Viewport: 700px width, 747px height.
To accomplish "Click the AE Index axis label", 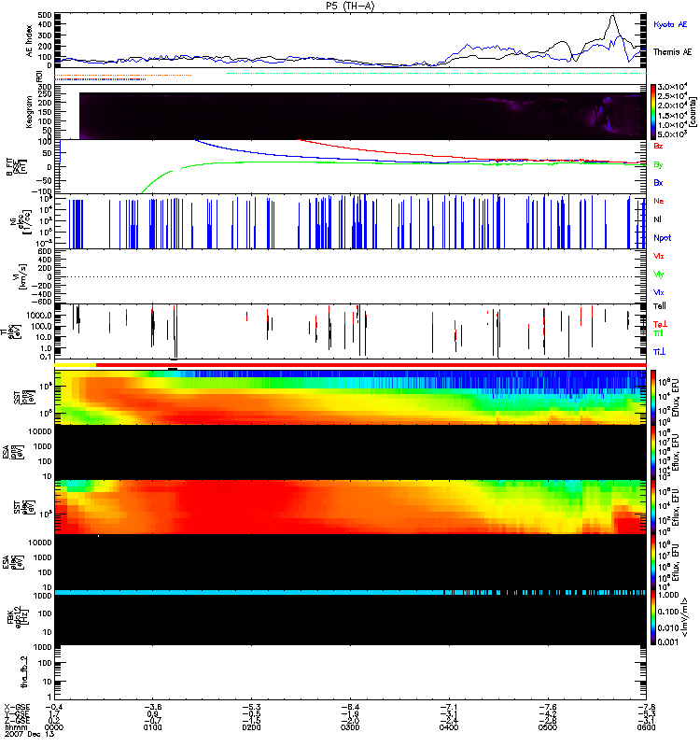I will 30,41.
